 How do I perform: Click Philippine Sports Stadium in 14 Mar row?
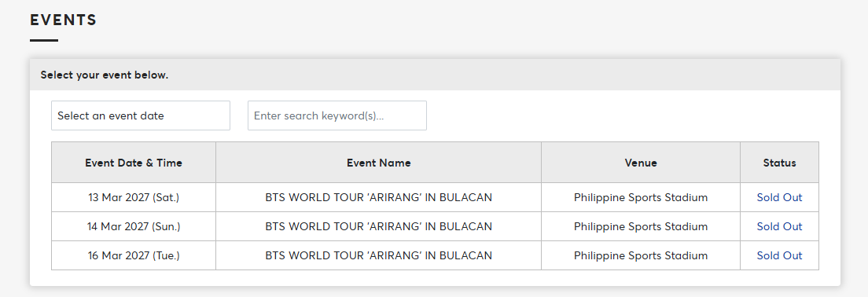pos(641,226)
